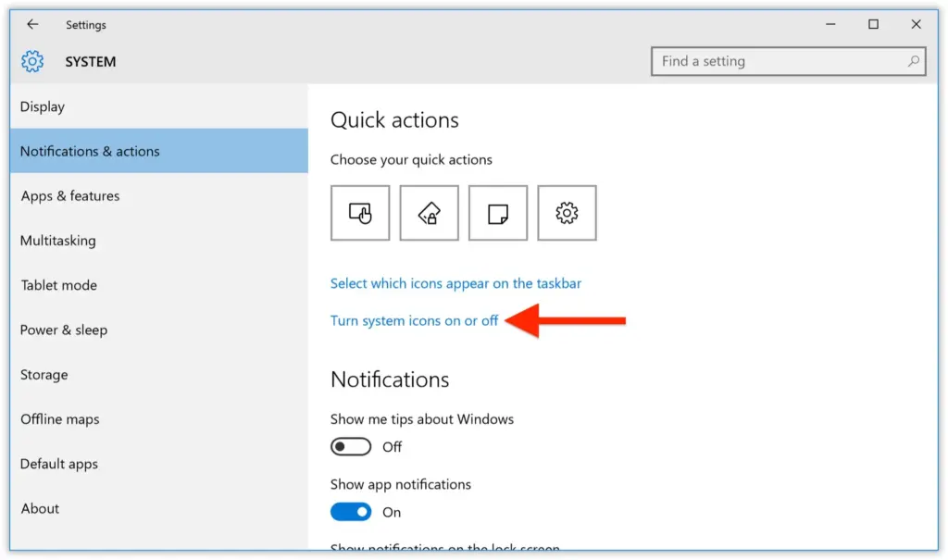948x560 pixels.
Task: Open the Display settings category
Action: click(x=43, y=106)
